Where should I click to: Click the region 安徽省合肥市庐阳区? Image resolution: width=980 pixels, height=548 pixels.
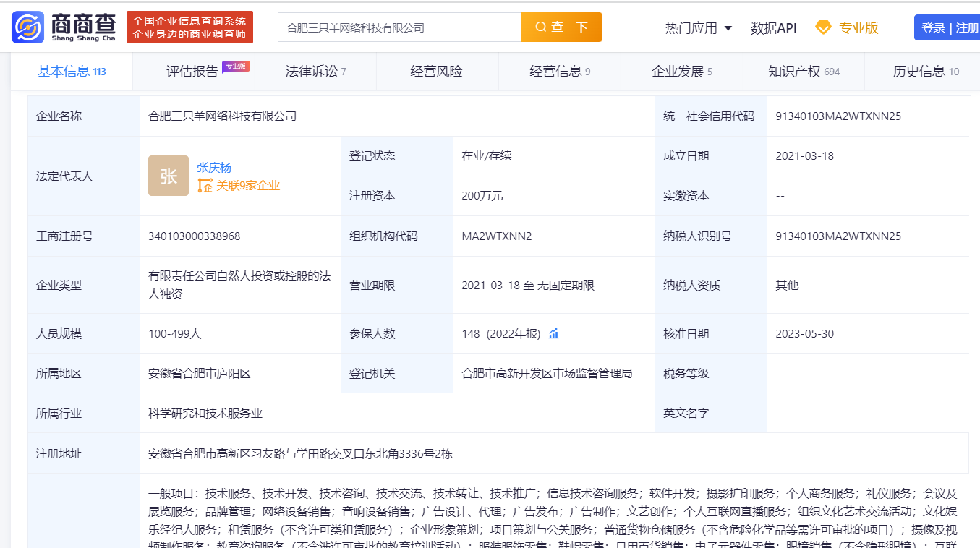tap(200, 373)
